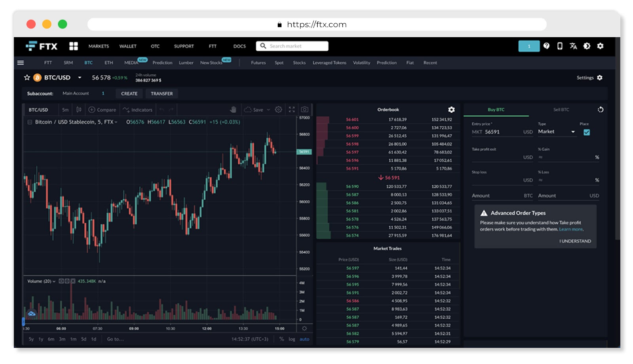Image resolution: width=633 pixels, height=364 pixels.
Task: Expand the Volume (20) dropdown
Action: click(54, 281)
